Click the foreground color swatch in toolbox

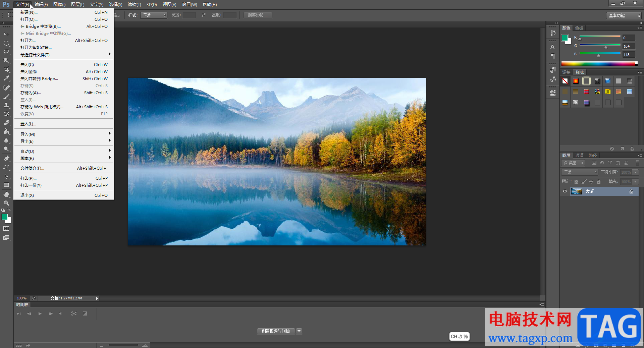5,217
